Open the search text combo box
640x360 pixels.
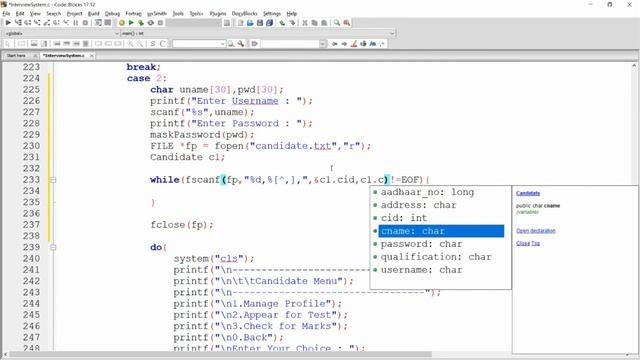pos(199,44)
